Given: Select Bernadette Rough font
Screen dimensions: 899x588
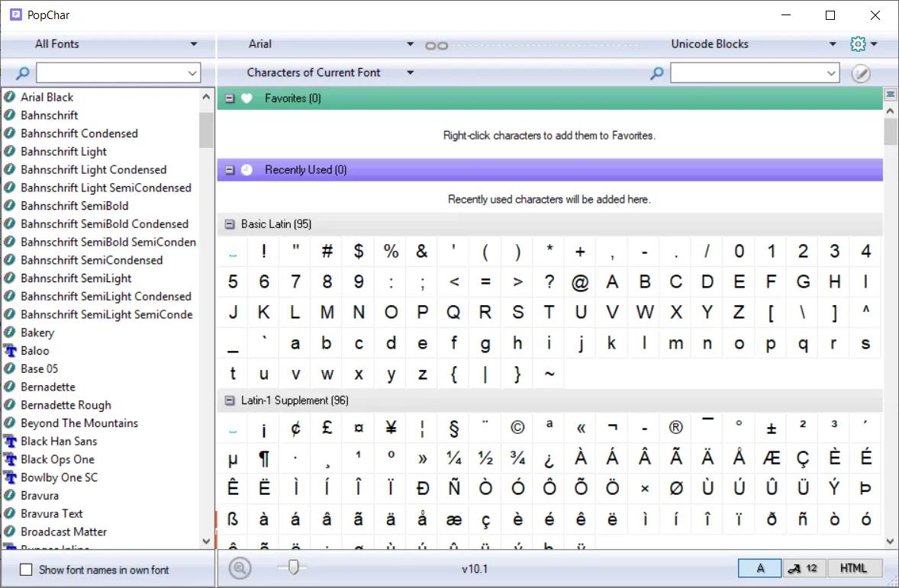Looking at the screenshot, I should coord(66,405).
